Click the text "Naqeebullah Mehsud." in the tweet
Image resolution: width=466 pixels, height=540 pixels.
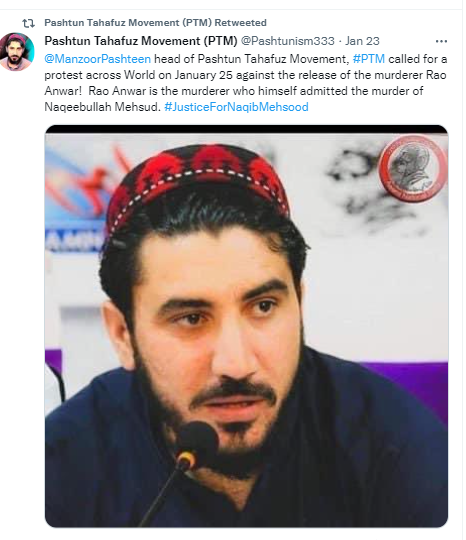coord(102,107)
